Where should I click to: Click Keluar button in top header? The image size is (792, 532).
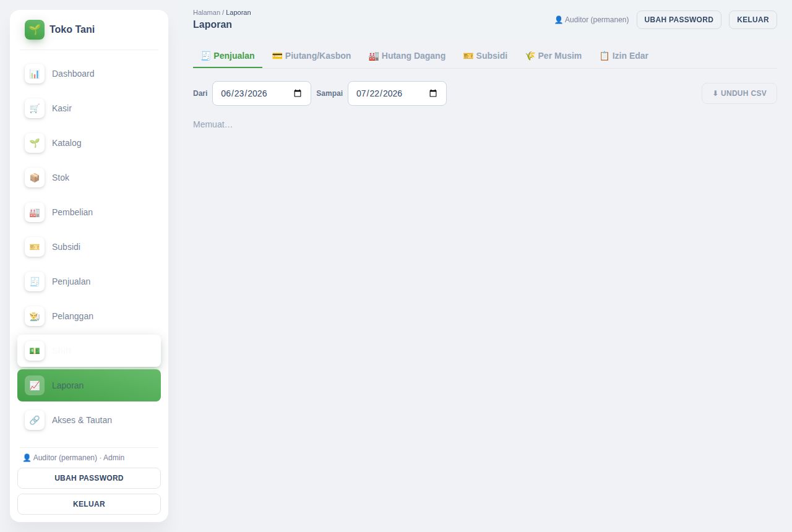pyautogui.click(x=753, y=20)
